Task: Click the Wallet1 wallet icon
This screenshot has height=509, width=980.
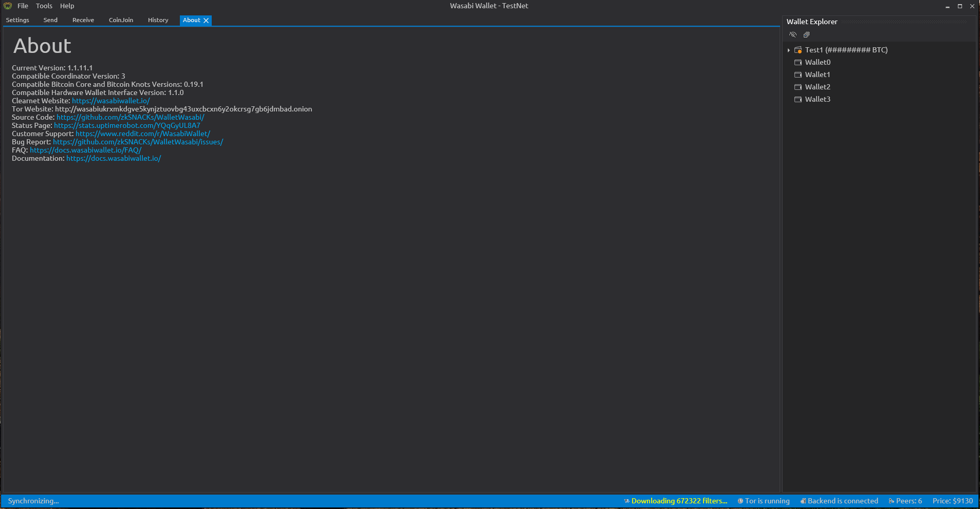Action: pyautogui.click(x=798, y=74)
